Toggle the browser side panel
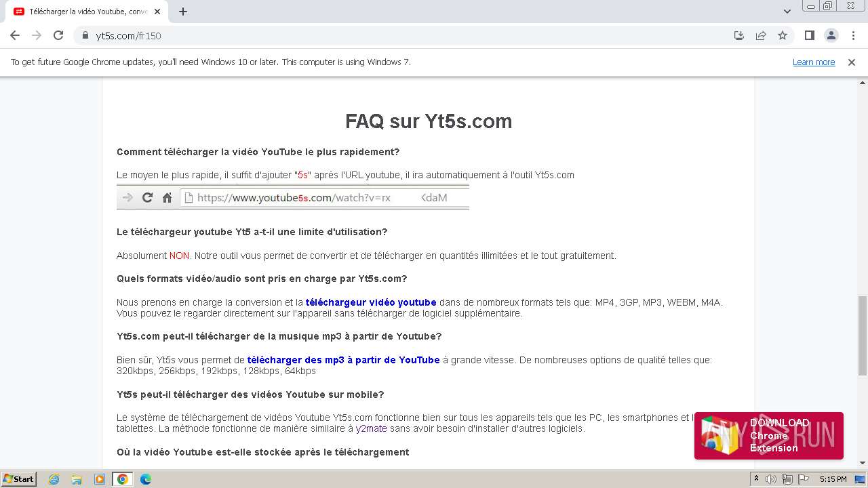Screen dimensions: 868x488 809,35
